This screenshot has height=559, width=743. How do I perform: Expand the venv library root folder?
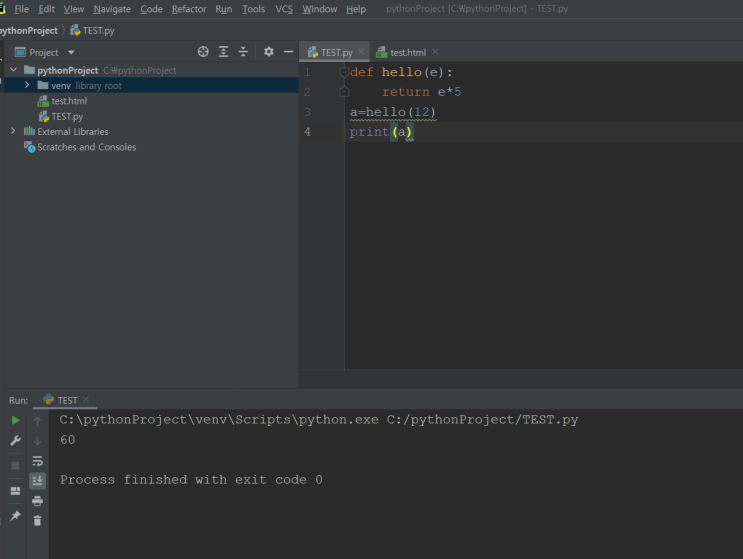(27, 85)
